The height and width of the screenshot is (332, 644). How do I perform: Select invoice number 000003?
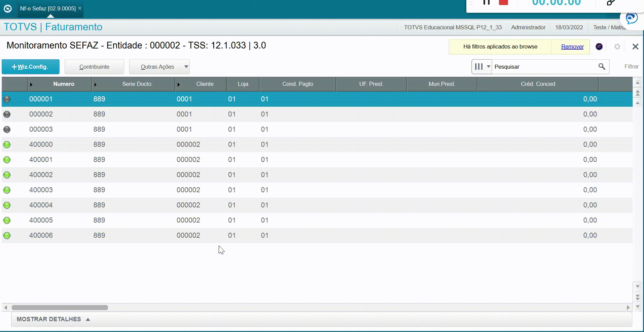pos(41,129)
